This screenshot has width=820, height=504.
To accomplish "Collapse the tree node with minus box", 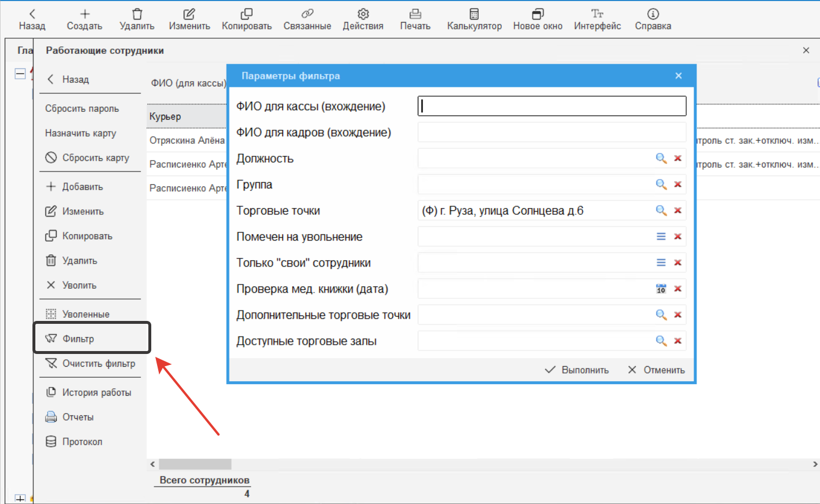I will pyautogui.click(x=20, y=74).
